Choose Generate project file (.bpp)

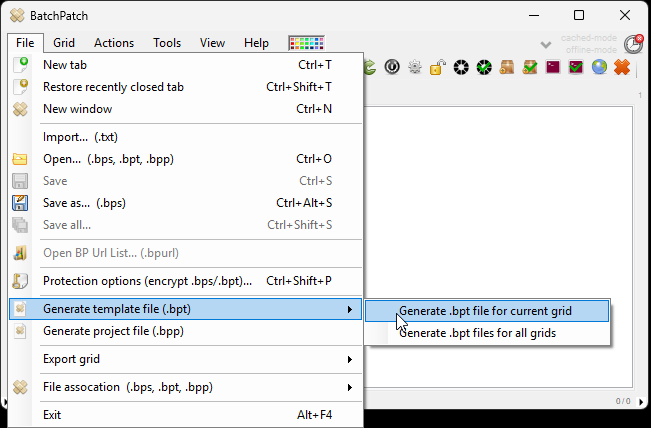click(186, 331)
